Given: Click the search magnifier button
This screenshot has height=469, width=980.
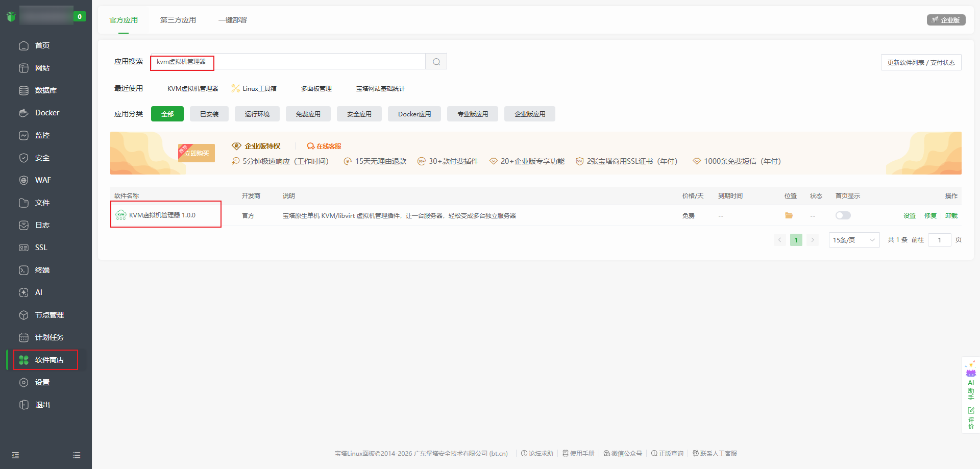Looking at the screenshot, I should [436, 62].
